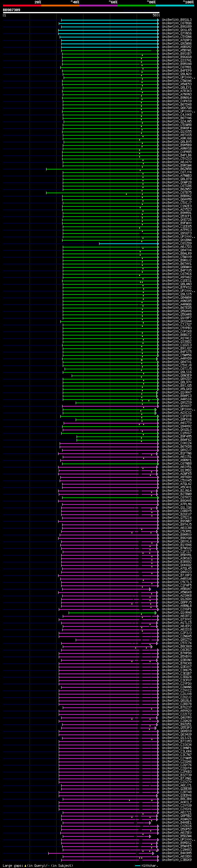Select UniRef100_Q6K7Q8 label
Viewport: 197px width, 868px height.
pos(177,108)
